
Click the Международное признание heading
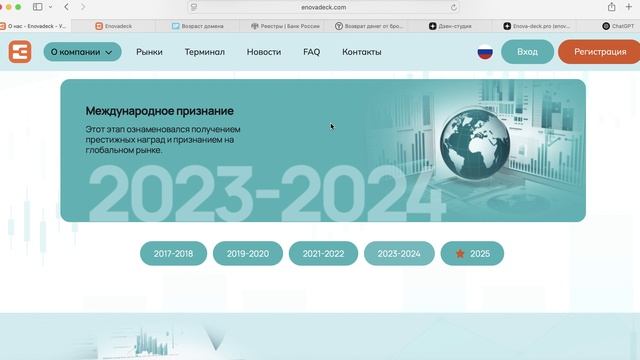(160, 111)
